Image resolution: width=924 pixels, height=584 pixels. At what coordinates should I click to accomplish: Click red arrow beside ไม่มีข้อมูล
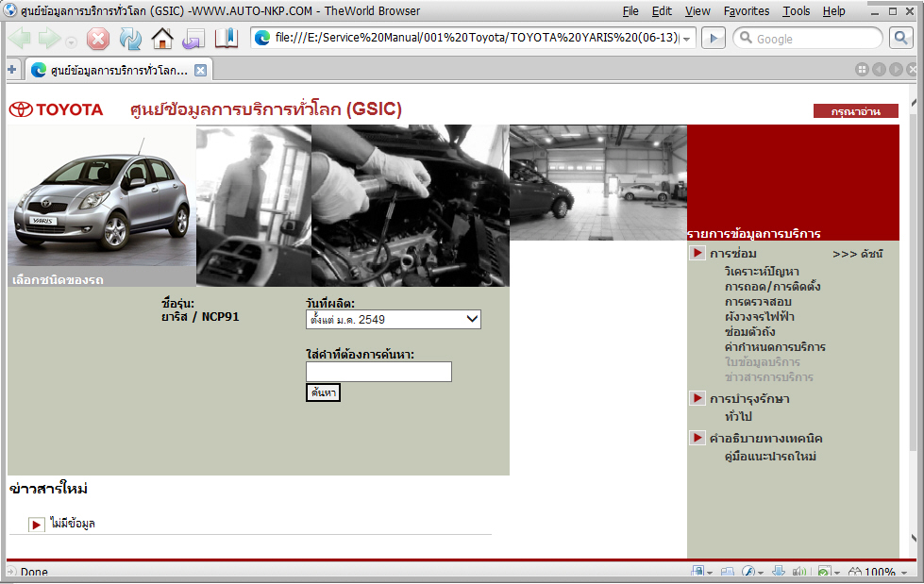point(37,524)
